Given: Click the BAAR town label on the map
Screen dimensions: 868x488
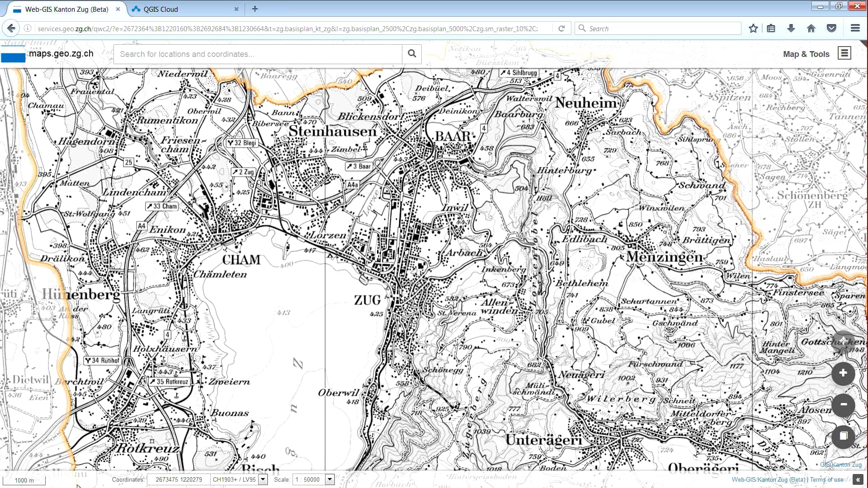Looking at the screenshot, I should (453, 136).
